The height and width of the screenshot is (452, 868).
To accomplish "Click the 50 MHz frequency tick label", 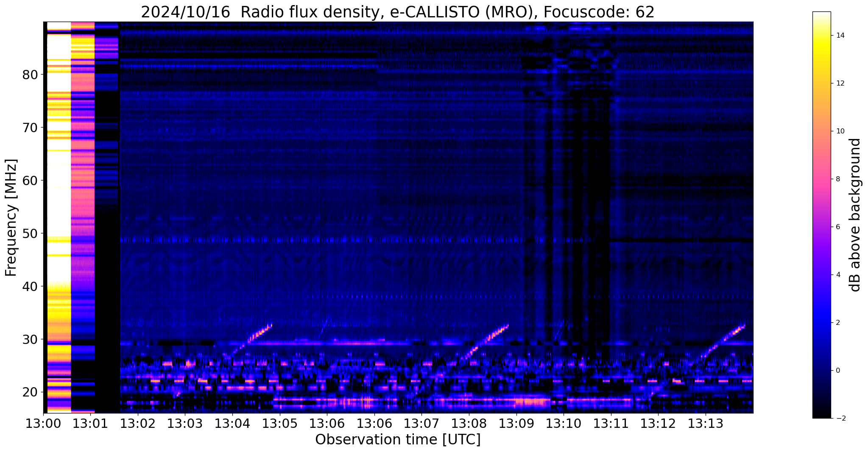I will pos(30,233).
